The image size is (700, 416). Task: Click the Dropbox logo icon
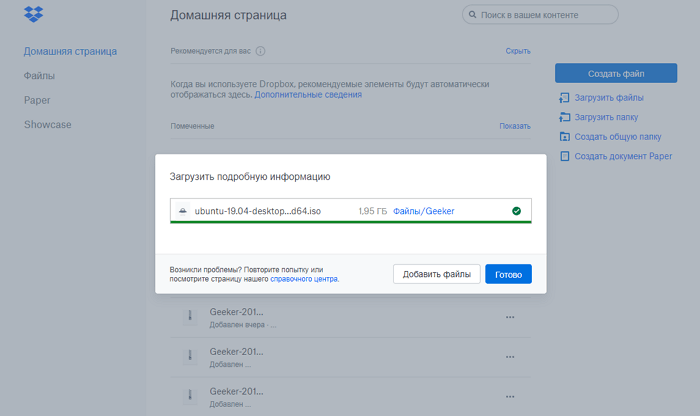pyautogui.click(x=34, y=15)
